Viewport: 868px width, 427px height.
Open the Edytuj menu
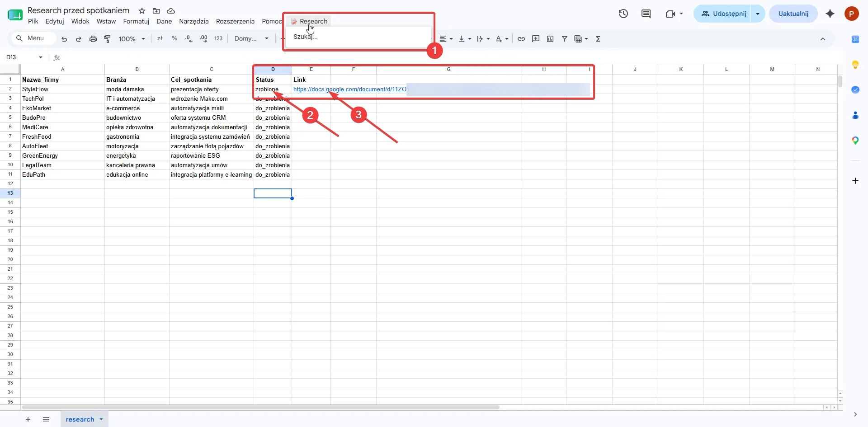click(55, 21)
